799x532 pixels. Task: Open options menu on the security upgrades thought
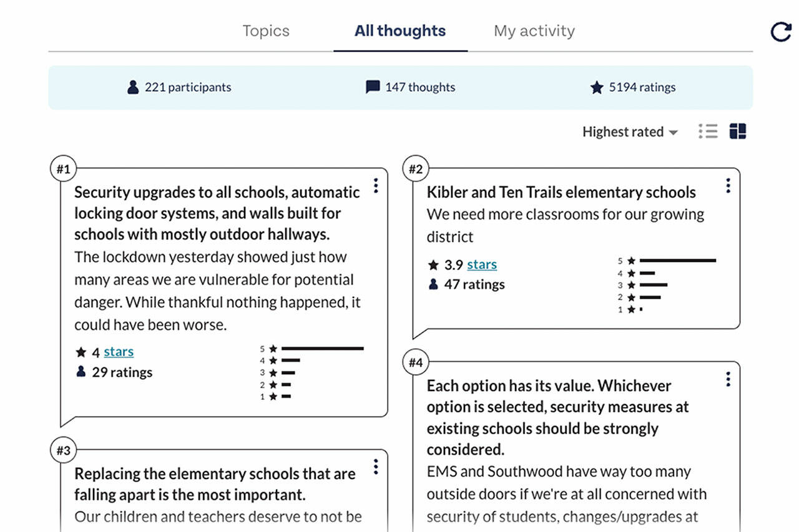tap(376, 186)
